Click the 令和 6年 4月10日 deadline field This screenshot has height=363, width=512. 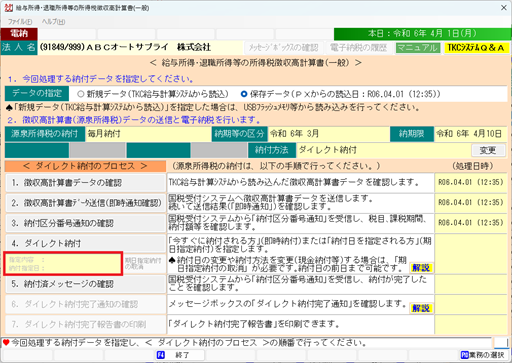coord(470,134)
